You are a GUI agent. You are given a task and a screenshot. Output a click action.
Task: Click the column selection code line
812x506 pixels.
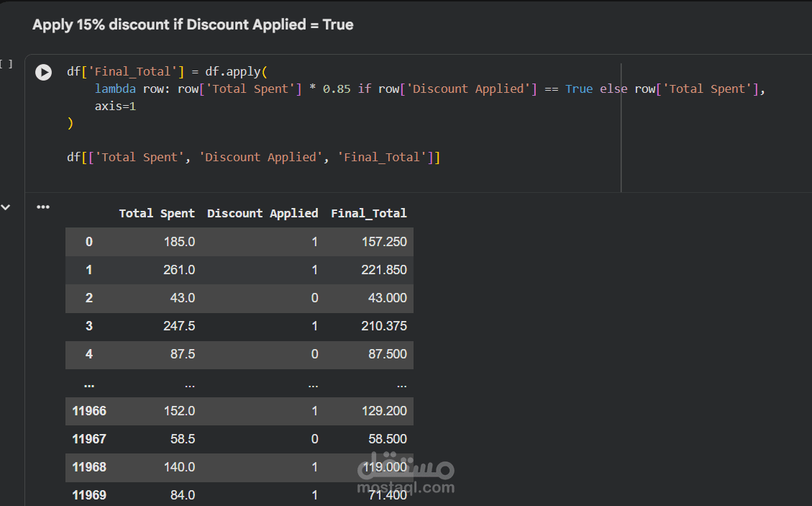point(253,157)
